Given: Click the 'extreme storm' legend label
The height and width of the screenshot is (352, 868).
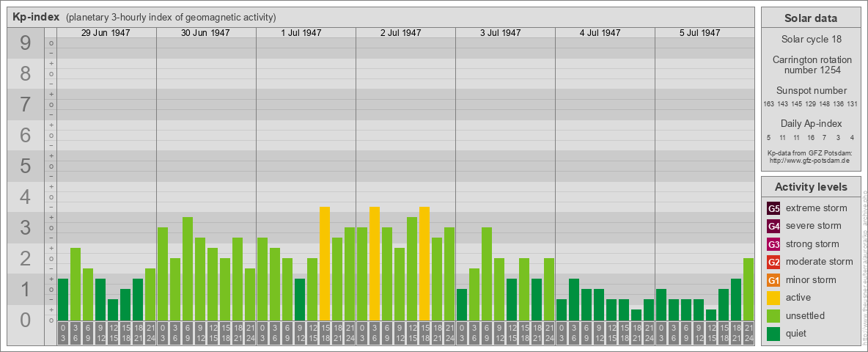Looking at the screenshot, I should pos(817,208).
